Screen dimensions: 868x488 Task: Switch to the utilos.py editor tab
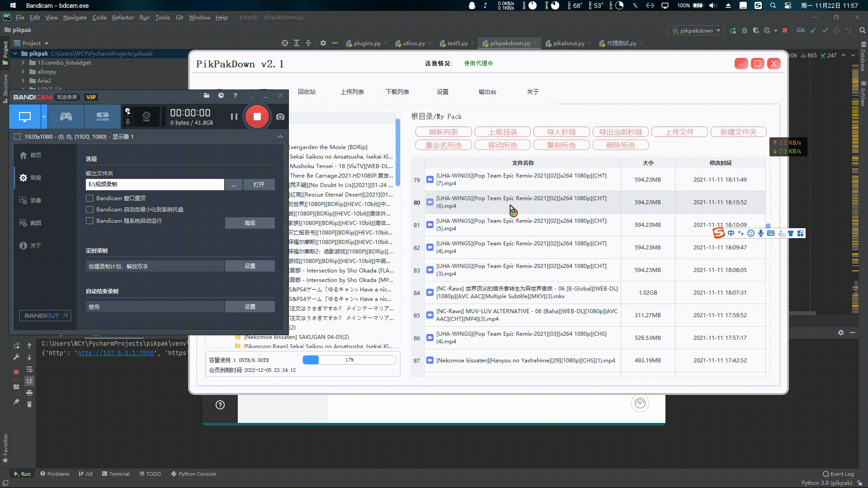coord(410,43)
